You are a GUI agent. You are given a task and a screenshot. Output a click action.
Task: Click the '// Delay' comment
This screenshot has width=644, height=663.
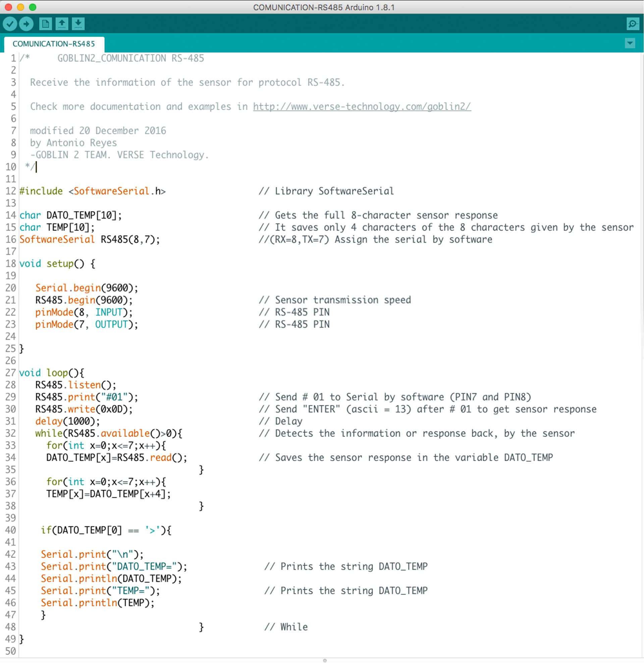[x=280, y=421]
